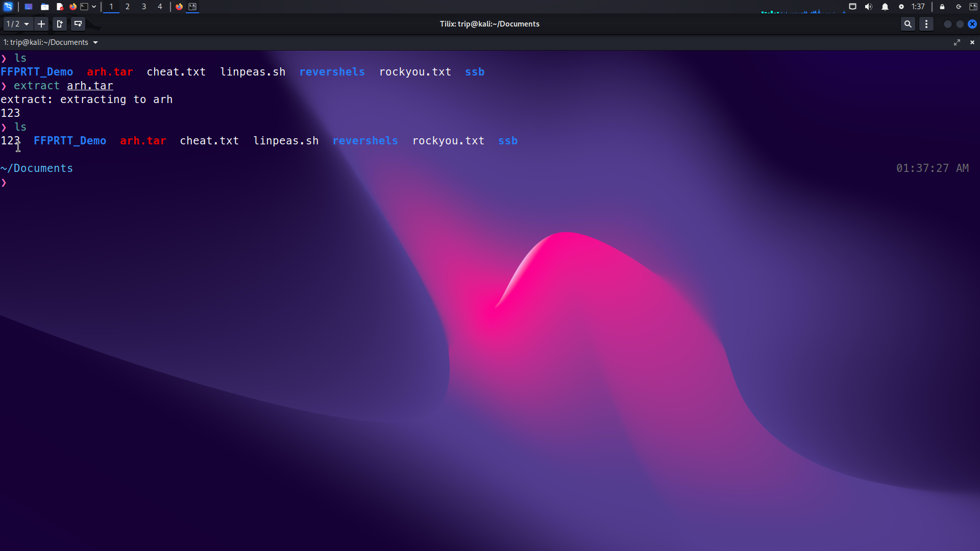Open the Kali applications menu
980x551 pixels.
click(x=8, y=7)
